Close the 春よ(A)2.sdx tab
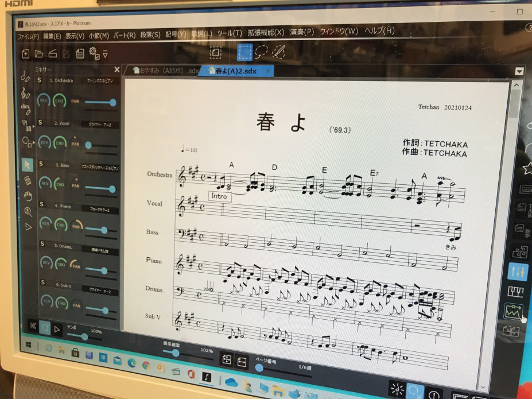Image resolution: width=532 pixels, height=399 pixels. pos(267,71)
